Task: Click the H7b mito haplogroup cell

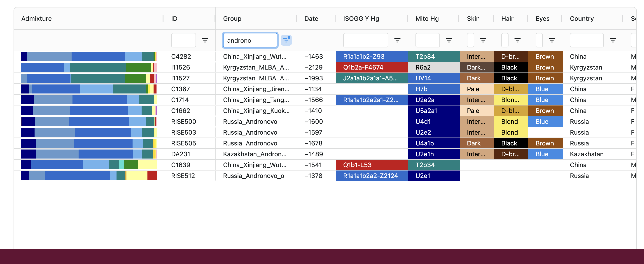Action: [x=434, y=89]
